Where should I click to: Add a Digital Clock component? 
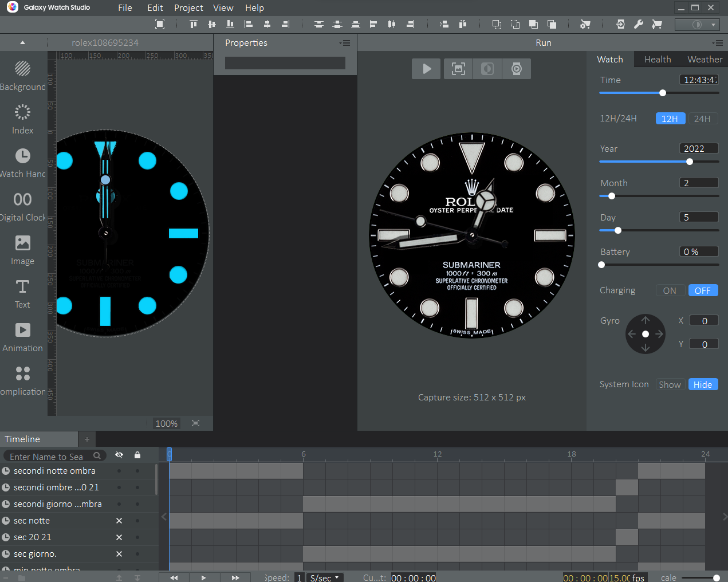[22, 206]
